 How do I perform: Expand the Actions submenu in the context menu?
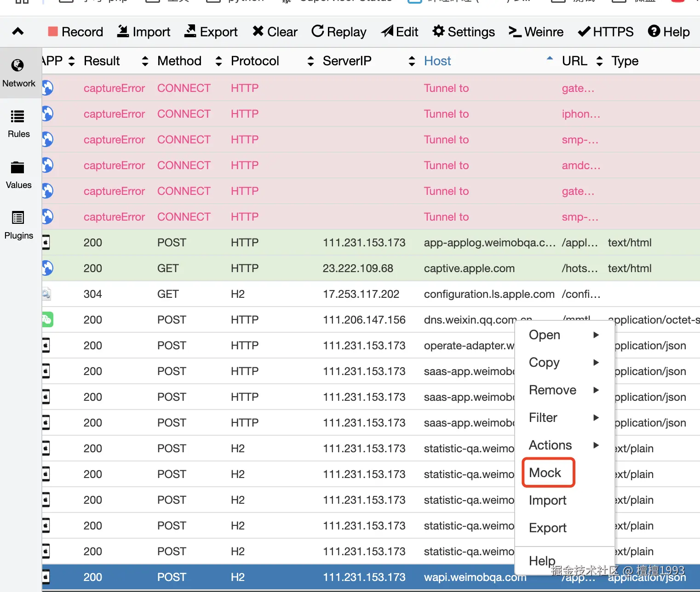564,445
